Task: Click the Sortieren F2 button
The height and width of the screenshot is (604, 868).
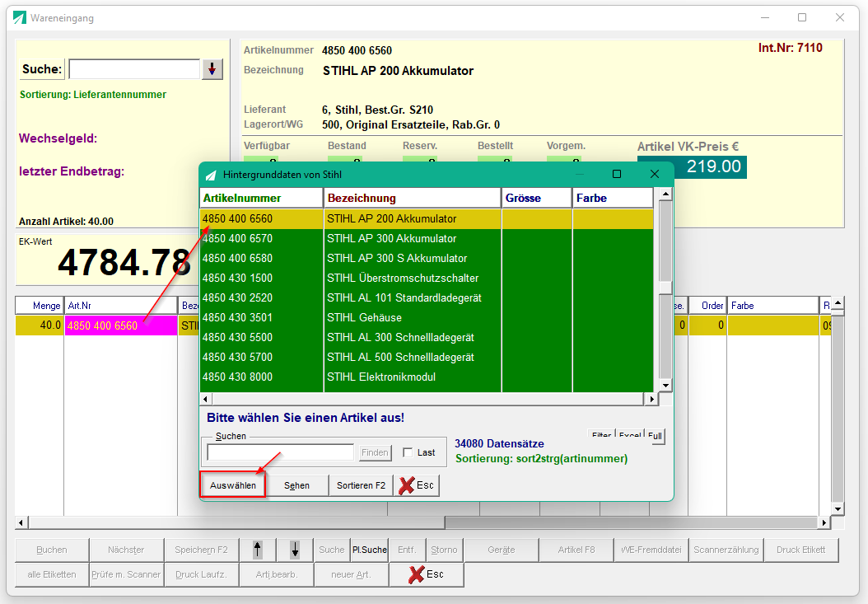Action: [x=361, y=485]
